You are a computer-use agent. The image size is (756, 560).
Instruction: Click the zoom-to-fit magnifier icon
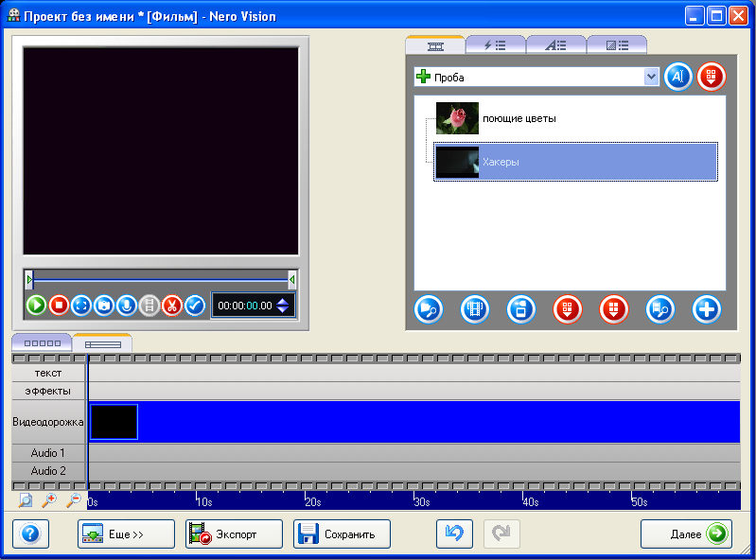coord(26,500)
